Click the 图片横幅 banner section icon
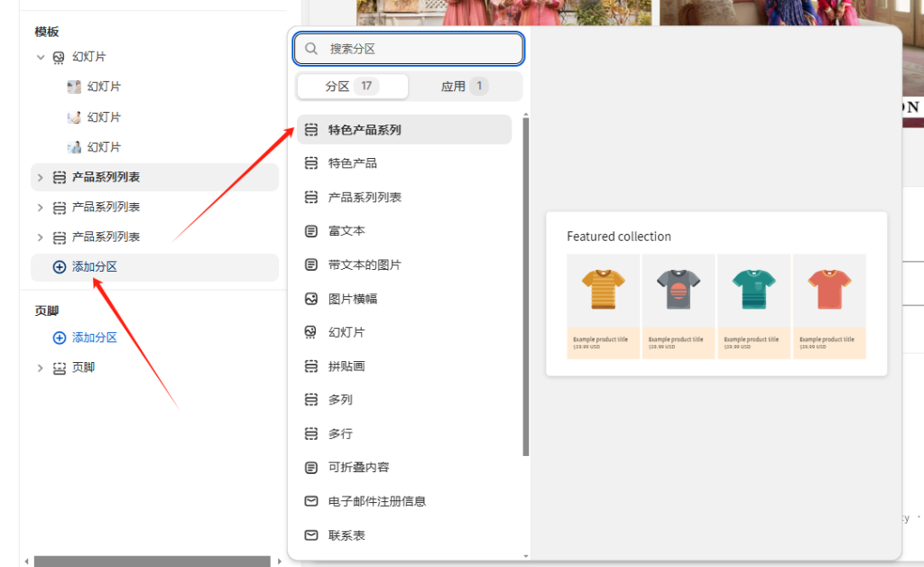This screenshot has width=924, height=567. point(310,298)
